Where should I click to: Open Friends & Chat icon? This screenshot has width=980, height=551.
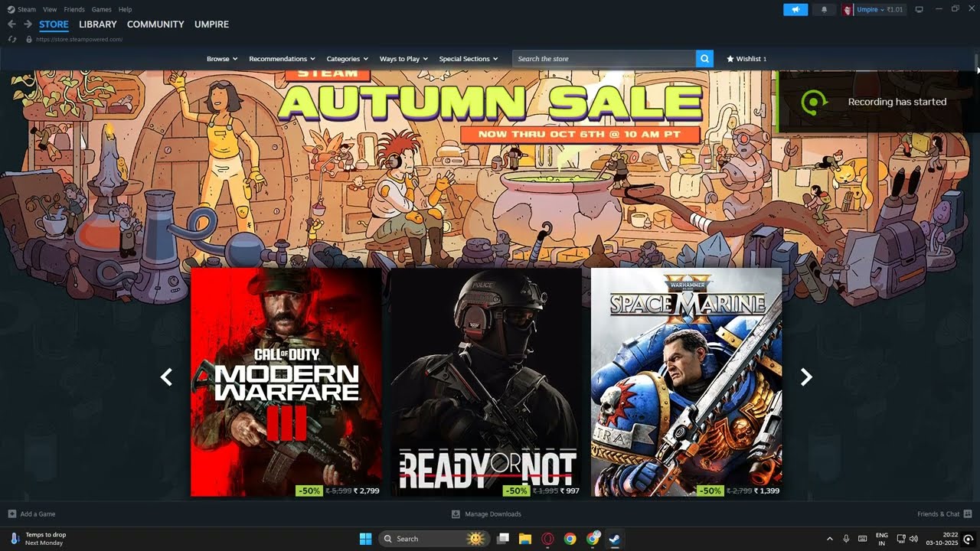(968, 514)
